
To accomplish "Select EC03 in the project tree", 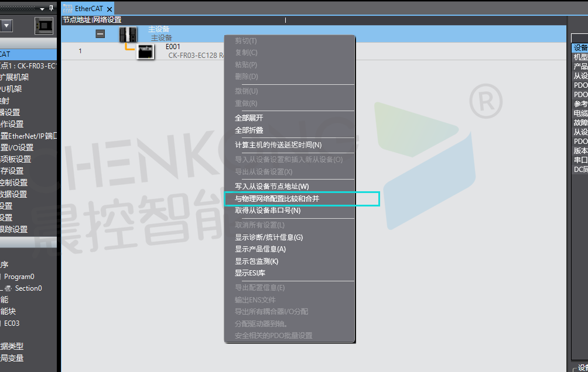I will 12,323.
